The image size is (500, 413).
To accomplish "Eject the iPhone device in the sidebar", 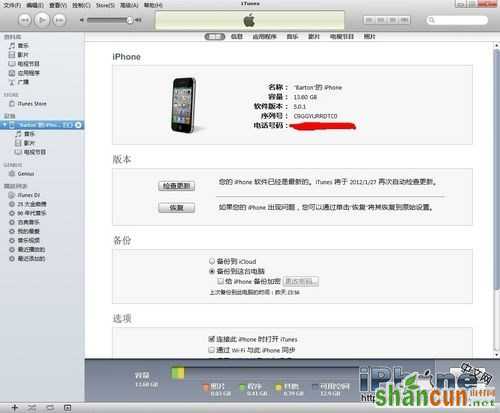I will (x=78, y=125).
